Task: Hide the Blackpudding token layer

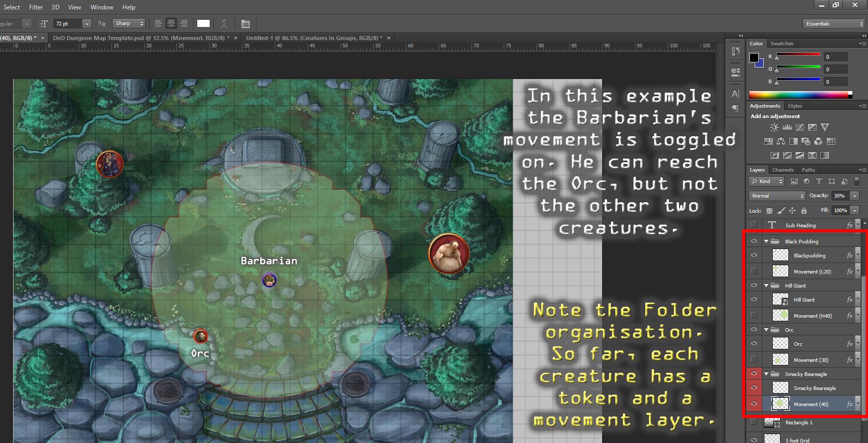Action: tap(754, 255)
